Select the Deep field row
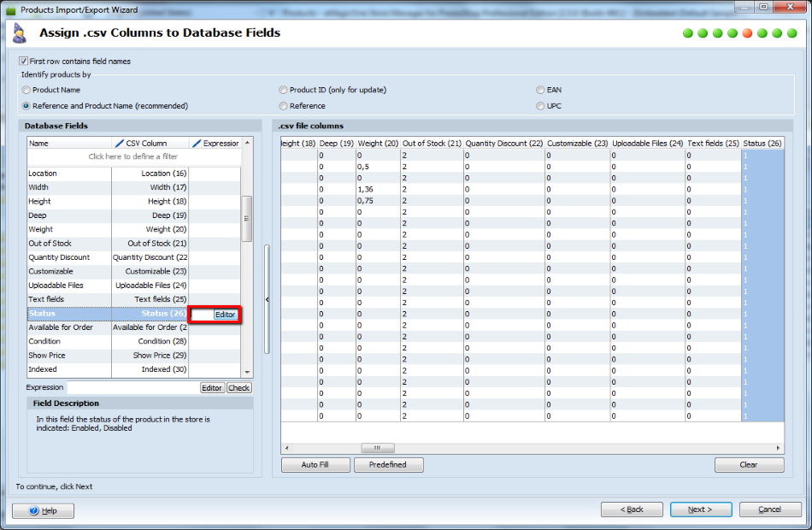The height and width of the screenshot is (530, 812). coord(133,215)
